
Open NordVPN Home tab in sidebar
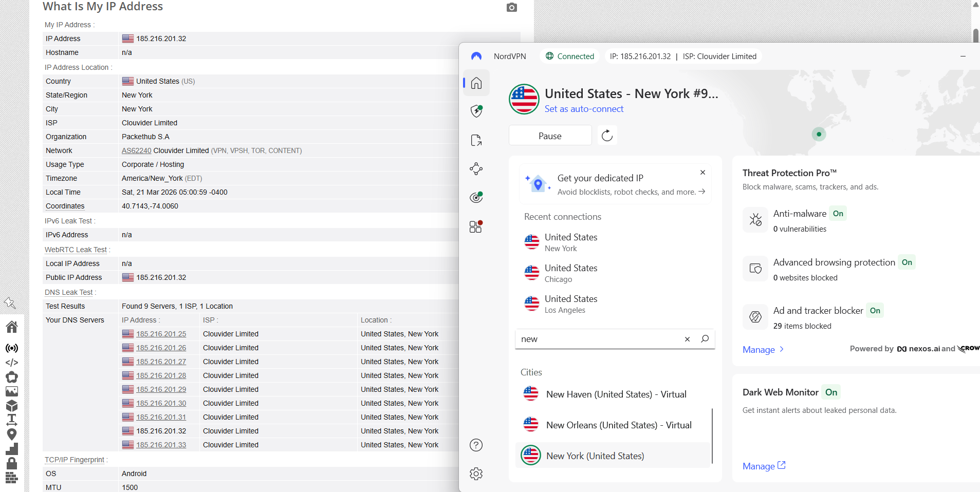pyautogui.click(x=476, y=83)
